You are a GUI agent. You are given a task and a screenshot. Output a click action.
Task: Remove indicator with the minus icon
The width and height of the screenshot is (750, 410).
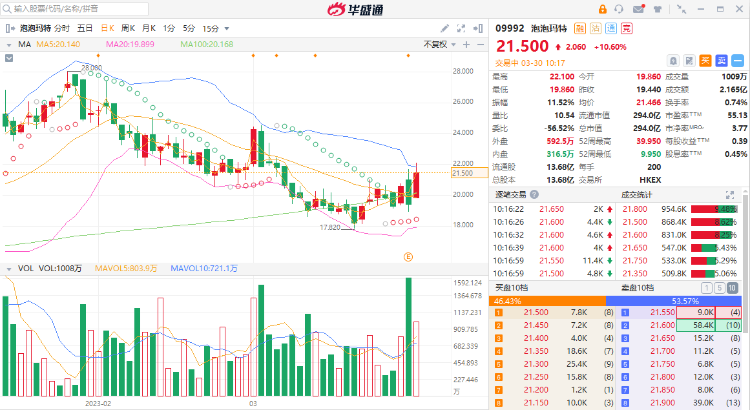click(481, 44)
